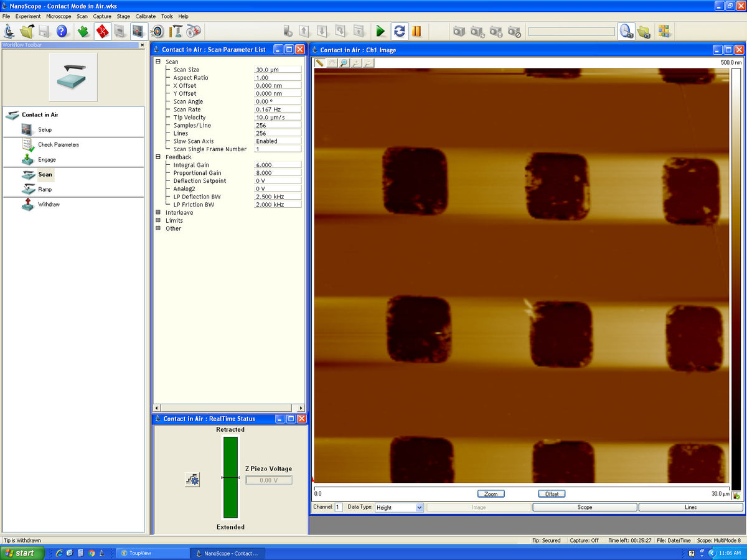Collapse the Feedback parameter group
The height and width of the screenshot is (560, 747).
click(158, 157)
